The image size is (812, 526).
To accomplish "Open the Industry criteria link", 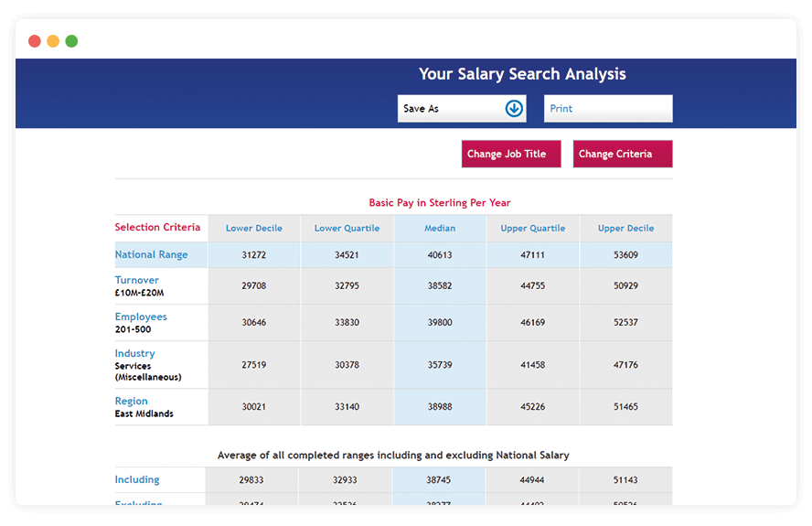I will point(134,353).
